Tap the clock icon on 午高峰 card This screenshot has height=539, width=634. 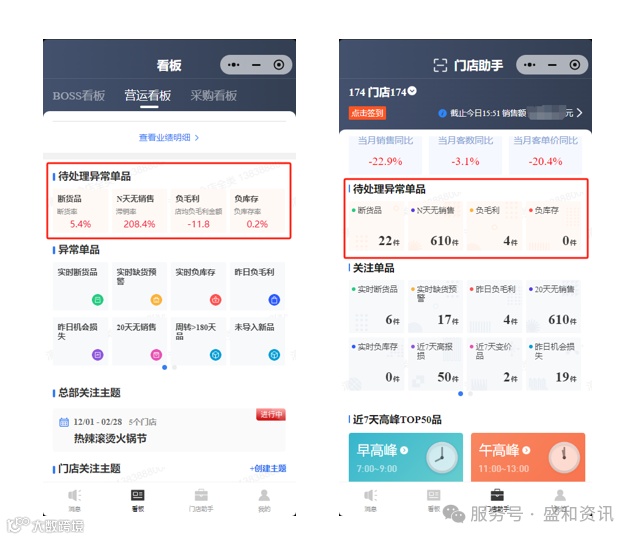[564, 457]
